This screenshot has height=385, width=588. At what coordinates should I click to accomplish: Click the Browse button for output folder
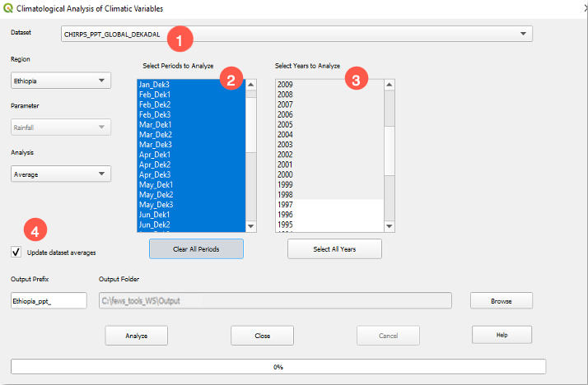tap(501, 301)
